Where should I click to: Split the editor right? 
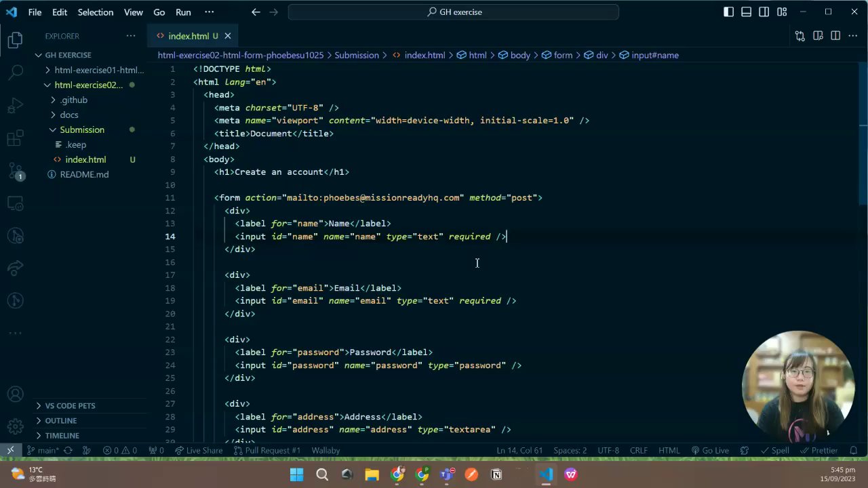(835, 36)
